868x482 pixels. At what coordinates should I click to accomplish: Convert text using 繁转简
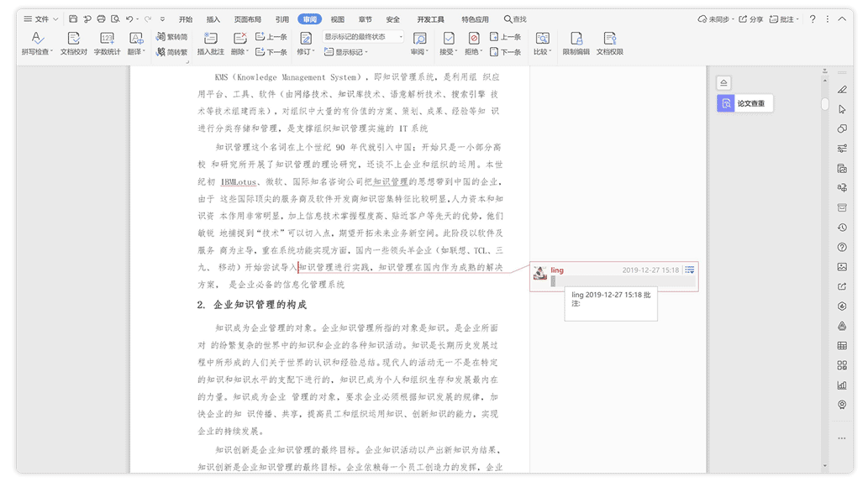pyautogui.click(x=172, y=37)
